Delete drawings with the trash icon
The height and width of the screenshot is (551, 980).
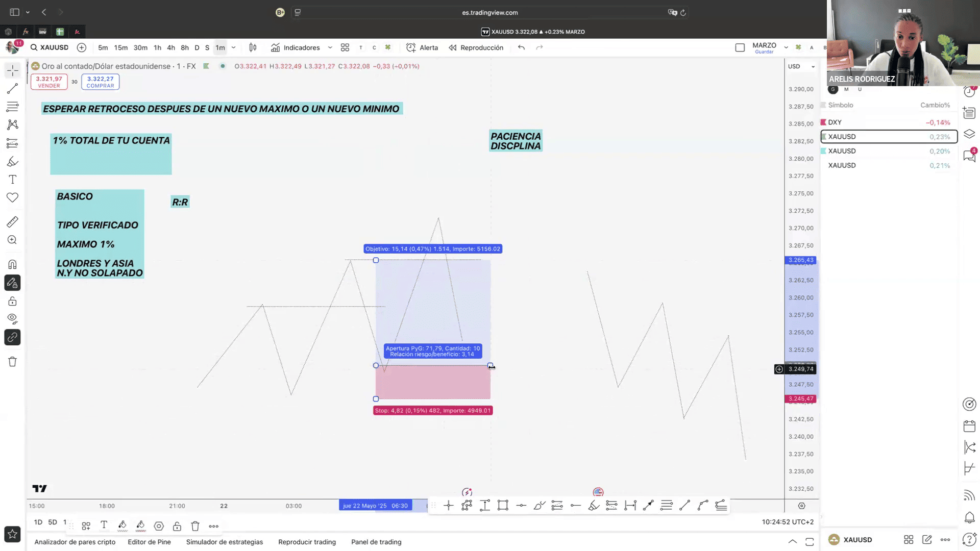tap(12, 362)
